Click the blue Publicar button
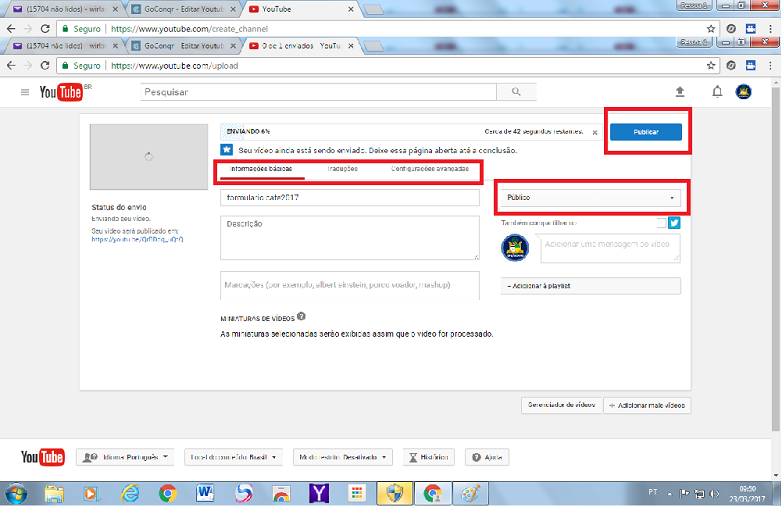The width and height of the screenshot is (781, 507). tap(646, 132)
